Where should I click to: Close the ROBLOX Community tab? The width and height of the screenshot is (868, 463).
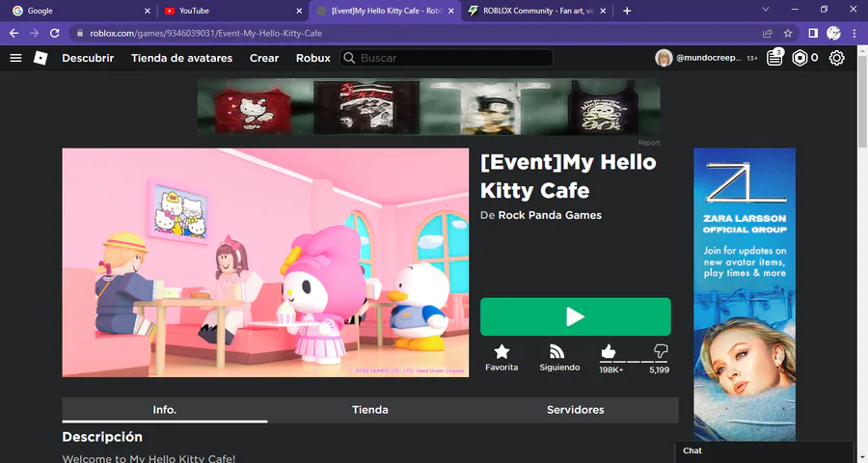(x=603, y=11)
